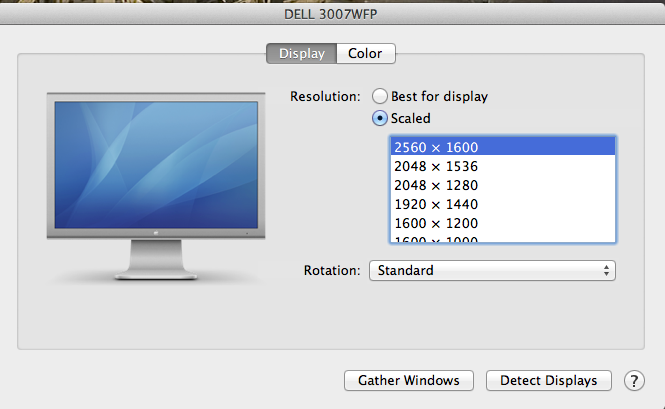The image size is (665, 409).
Task: Open the Rotation dropdown set to Standard
Action: tap(492, 270)
